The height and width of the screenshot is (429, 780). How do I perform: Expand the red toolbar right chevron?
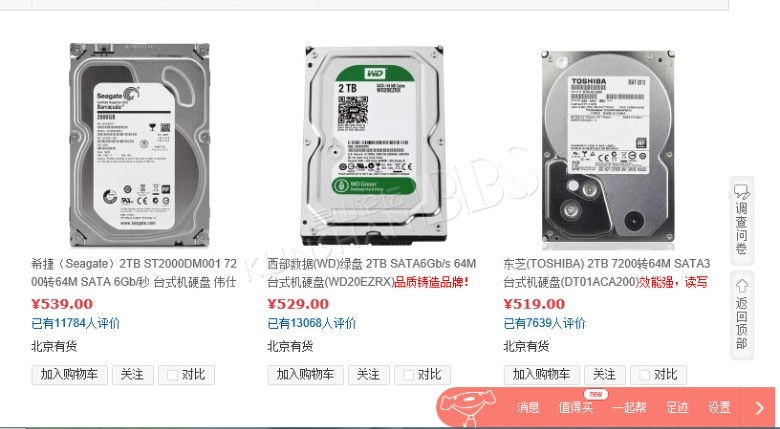[x=759, y=408]
